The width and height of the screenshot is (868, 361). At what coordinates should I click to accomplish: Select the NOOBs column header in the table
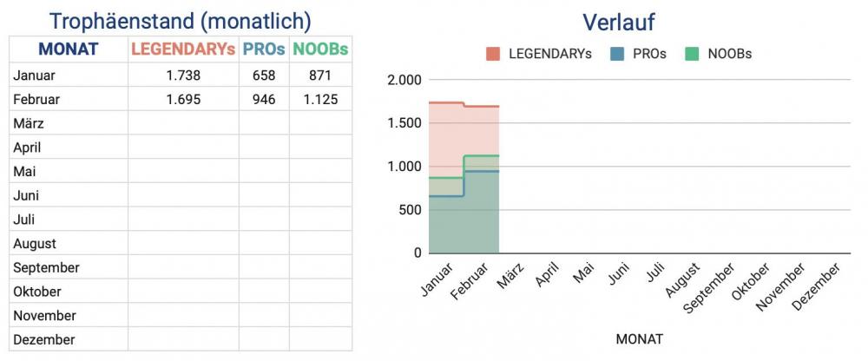click(x=320, y=49)
